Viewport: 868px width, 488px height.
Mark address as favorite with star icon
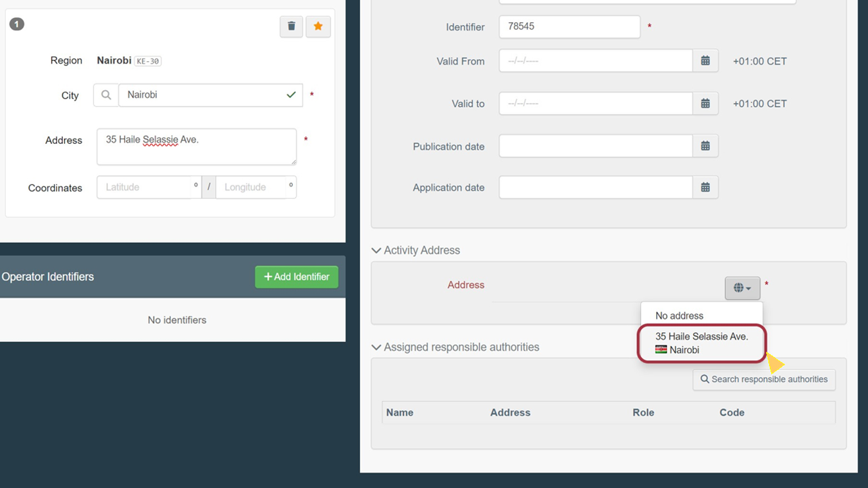click(x=318, y=26)
